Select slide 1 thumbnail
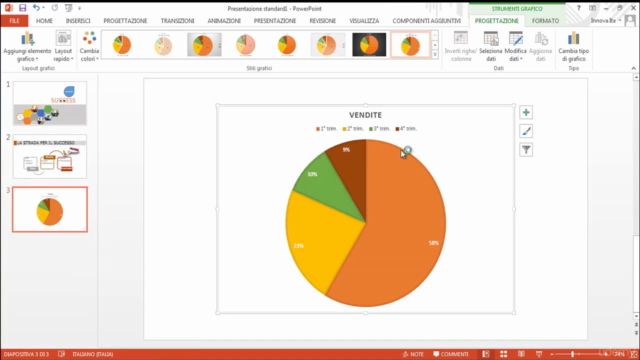 (50, 103)
